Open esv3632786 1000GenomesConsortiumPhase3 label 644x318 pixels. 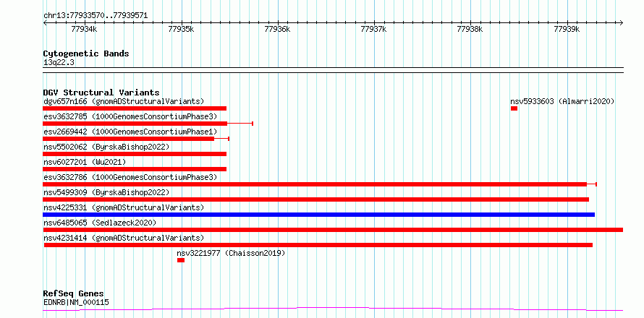click(x=130, y=177)
